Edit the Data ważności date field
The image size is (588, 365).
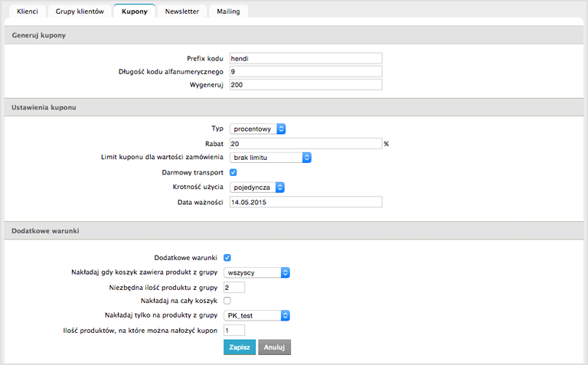tap(306, 202)
